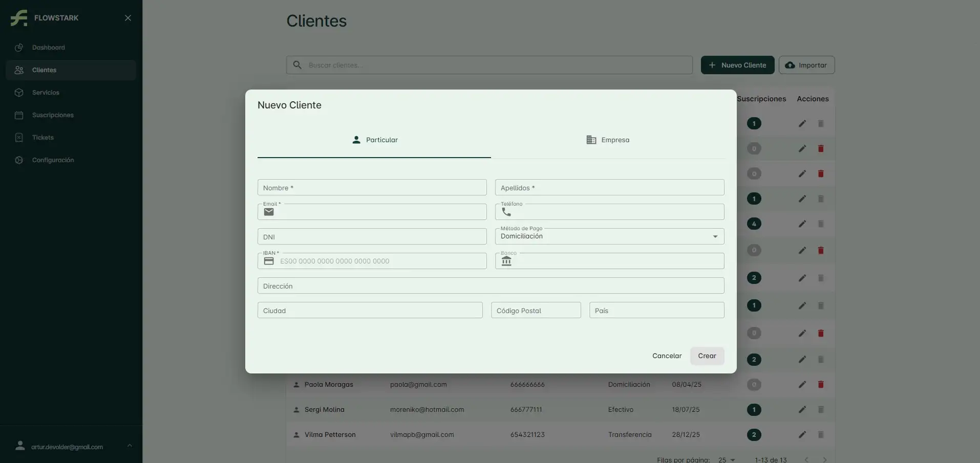Click the pencil edit icon for Vilma Petterson

pyautogui.click(x=802, y=435)
